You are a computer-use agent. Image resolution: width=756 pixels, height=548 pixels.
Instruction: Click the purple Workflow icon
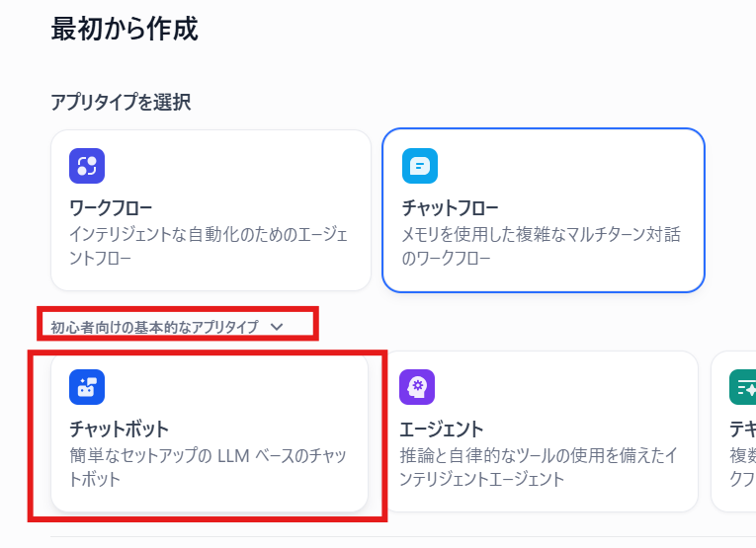pyautogui.click(x=87, y=166)
